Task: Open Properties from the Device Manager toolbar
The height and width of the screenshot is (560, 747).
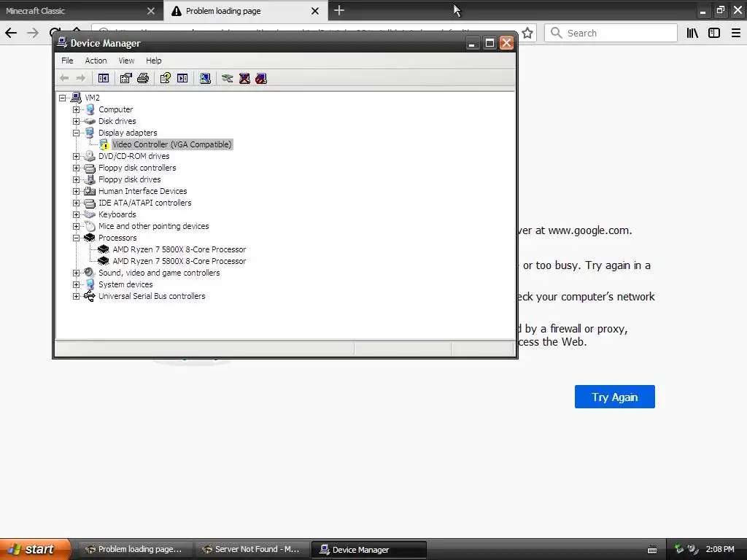Action: click(x=125, y=78)
